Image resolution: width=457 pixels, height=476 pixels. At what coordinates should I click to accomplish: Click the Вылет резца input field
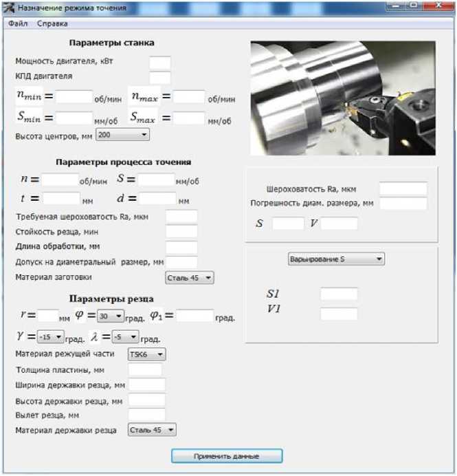pos(147,415)
